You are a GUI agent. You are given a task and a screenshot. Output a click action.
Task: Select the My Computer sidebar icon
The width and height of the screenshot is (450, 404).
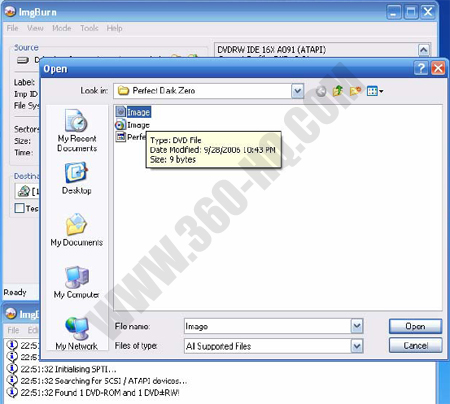pos(76,282)
